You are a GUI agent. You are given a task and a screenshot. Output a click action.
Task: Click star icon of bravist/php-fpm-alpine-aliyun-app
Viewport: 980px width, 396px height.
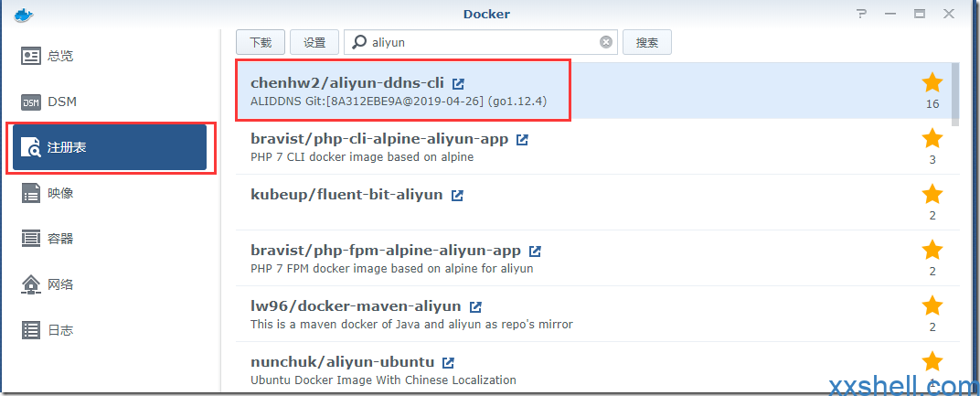932,250
